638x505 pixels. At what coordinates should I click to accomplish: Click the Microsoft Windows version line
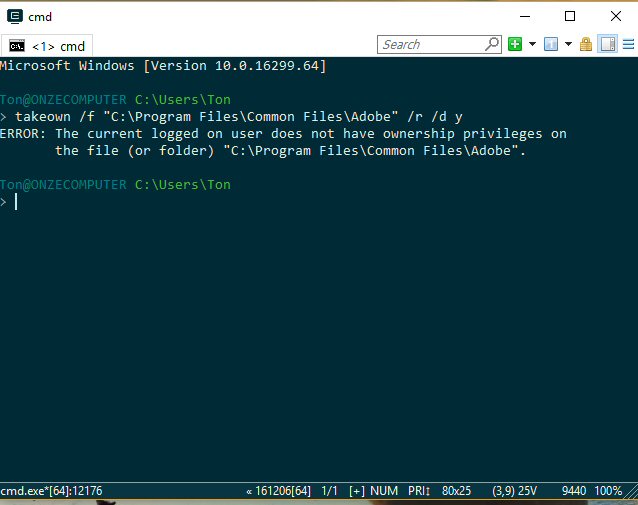[x=163, y=66]
